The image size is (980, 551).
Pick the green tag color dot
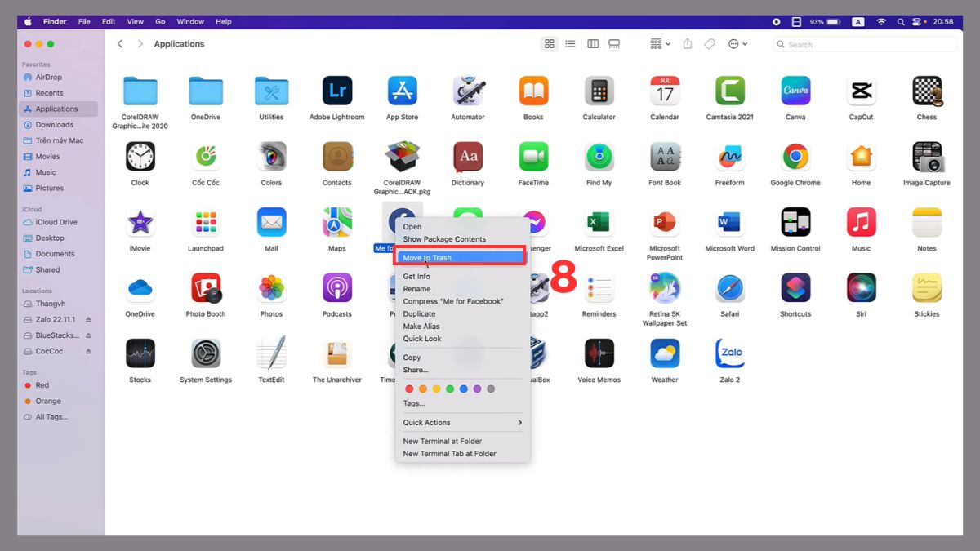(450, 389)
